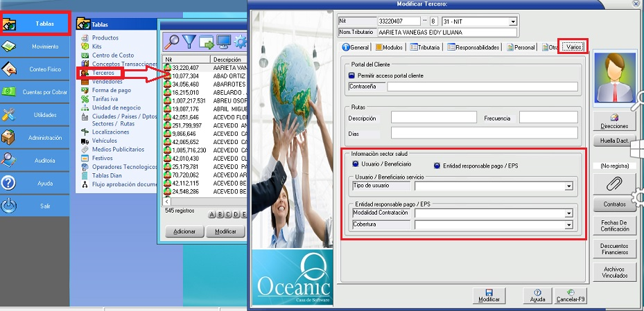Open the Conteo Fisico sidebar module
644x311 pixels.
(35, 69)
